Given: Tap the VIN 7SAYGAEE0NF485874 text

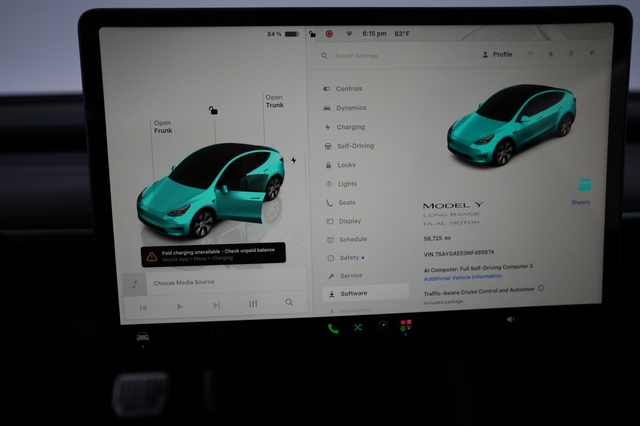Looking at the screenshot, I should click(x=459, y=253).
